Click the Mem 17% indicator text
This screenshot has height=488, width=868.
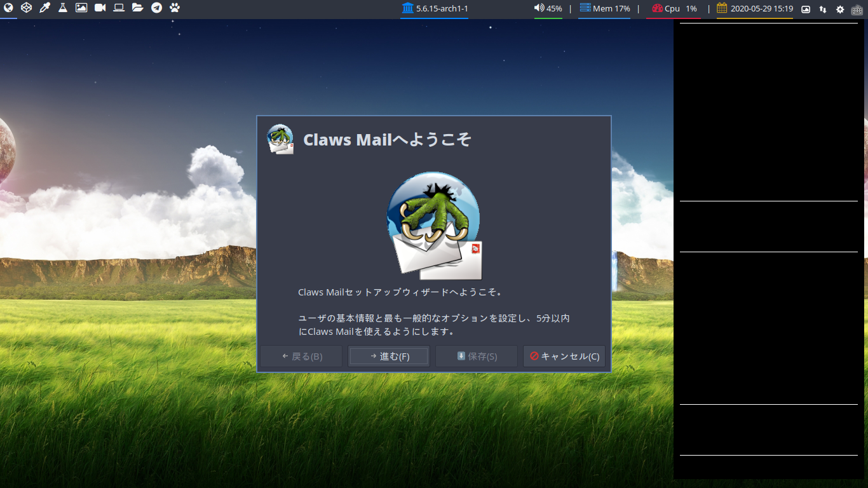[x=611, y=9]
